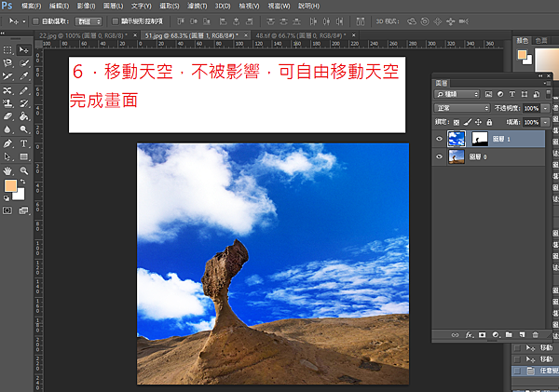Hide 圖層 0 using its eye icon
Image resolution: width=559 pixels, height=392 pixels.
click(439, 156)
